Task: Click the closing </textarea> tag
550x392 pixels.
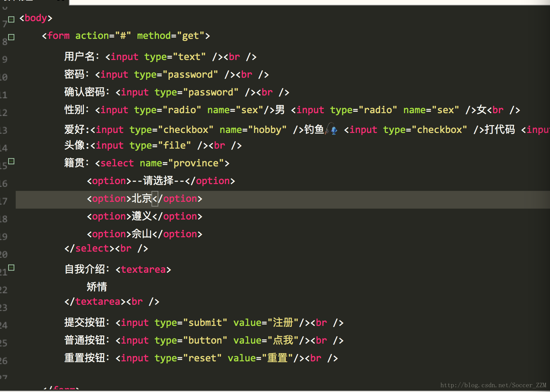Action: 95,301
